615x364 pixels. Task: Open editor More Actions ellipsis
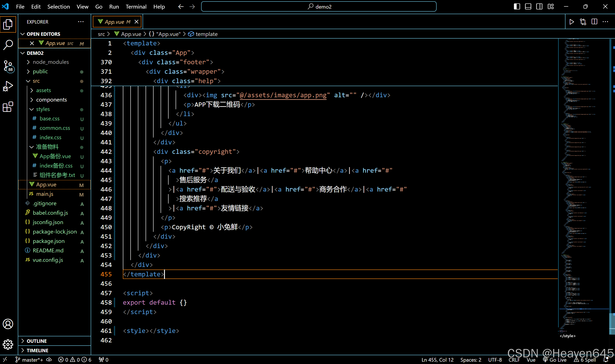pos(605,22)
